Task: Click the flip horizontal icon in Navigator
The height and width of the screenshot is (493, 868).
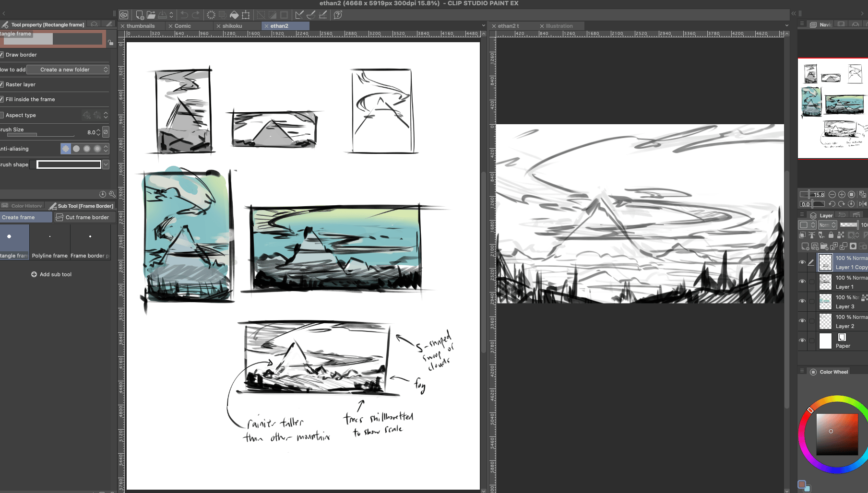Action: 862,204
